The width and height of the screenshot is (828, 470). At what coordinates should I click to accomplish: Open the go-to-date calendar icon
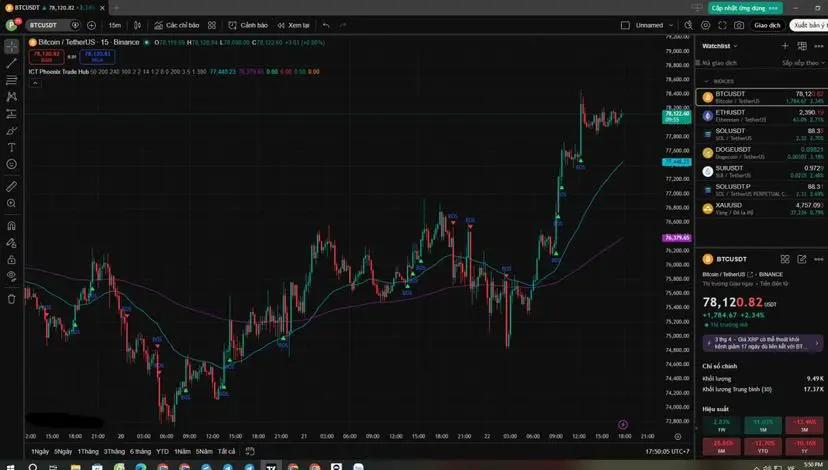250,452
